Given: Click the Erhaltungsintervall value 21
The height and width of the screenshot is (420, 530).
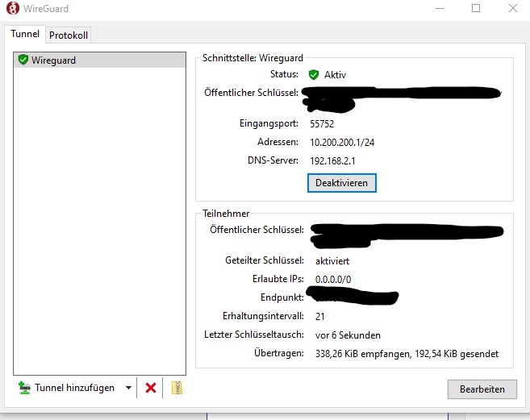Looking at the screenshot, I should coord(319,317).
